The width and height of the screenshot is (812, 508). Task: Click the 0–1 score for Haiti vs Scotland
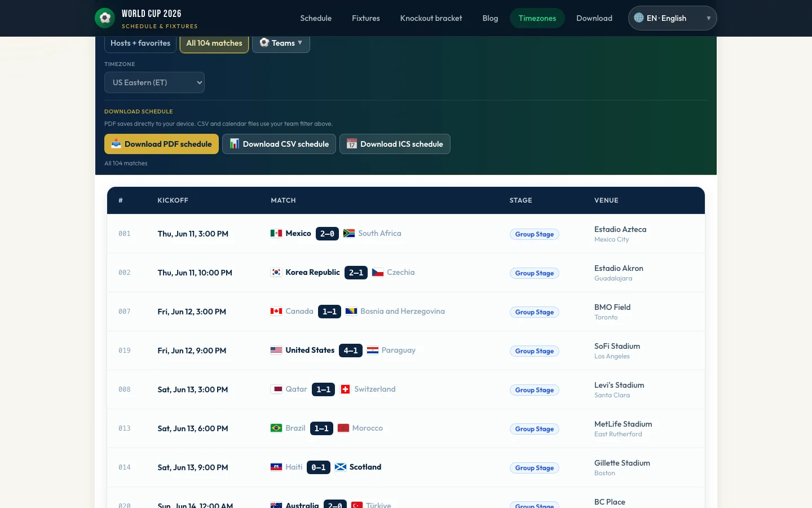coord(319,467)
